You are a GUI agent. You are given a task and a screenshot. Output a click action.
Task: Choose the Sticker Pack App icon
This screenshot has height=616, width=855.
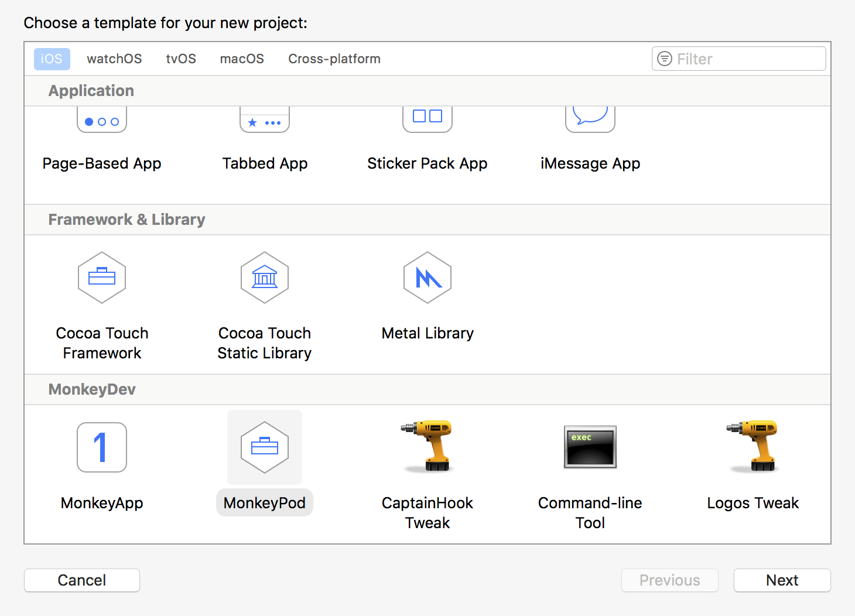pos(427,120)
